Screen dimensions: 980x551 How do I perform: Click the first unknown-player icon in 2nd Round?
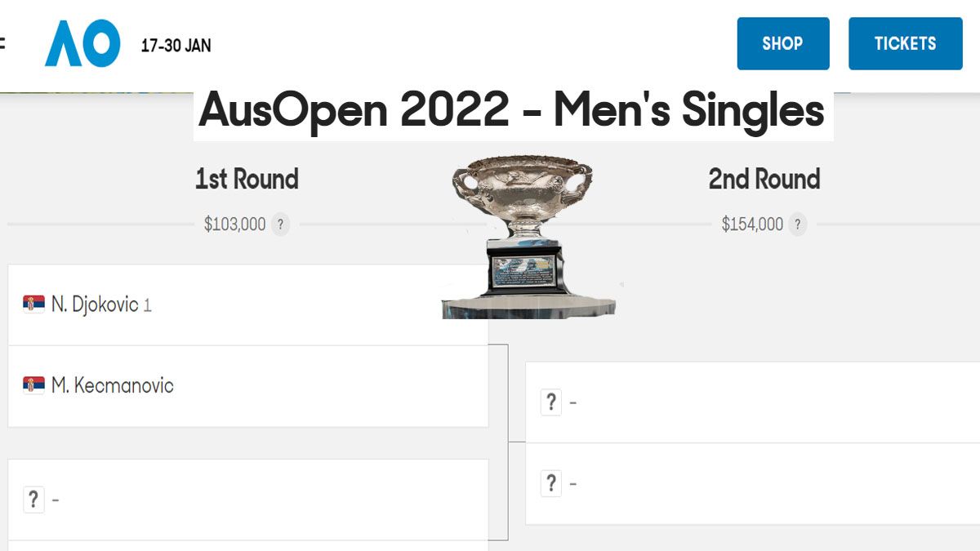tap(551, 402)
